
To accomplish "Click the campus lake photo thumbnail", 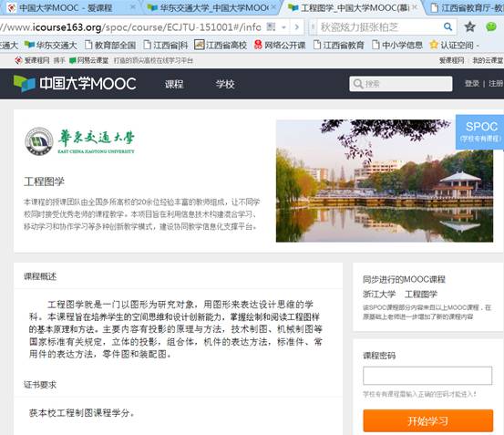I will (385, 181).
